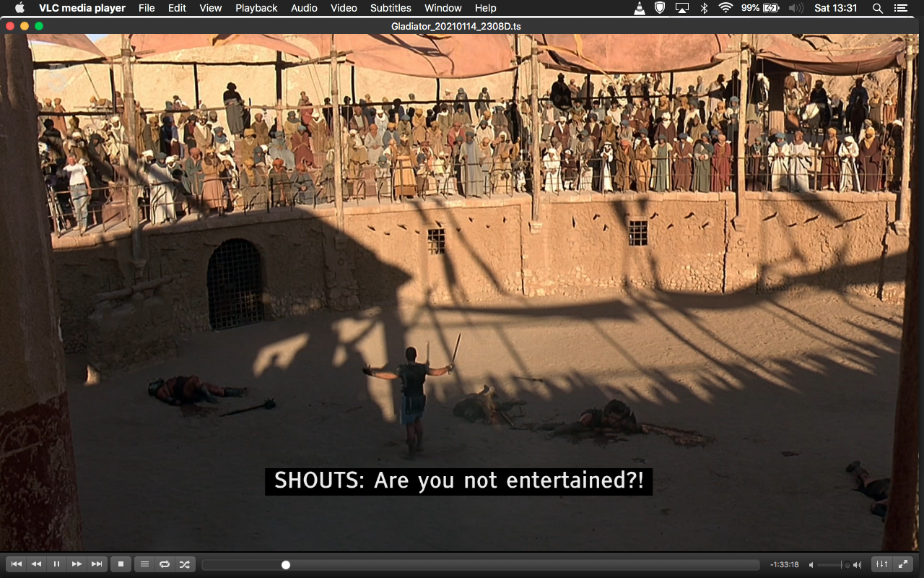Stop playback with the stop button
Screen dimensions: 924x578
[x=121, y=564]
